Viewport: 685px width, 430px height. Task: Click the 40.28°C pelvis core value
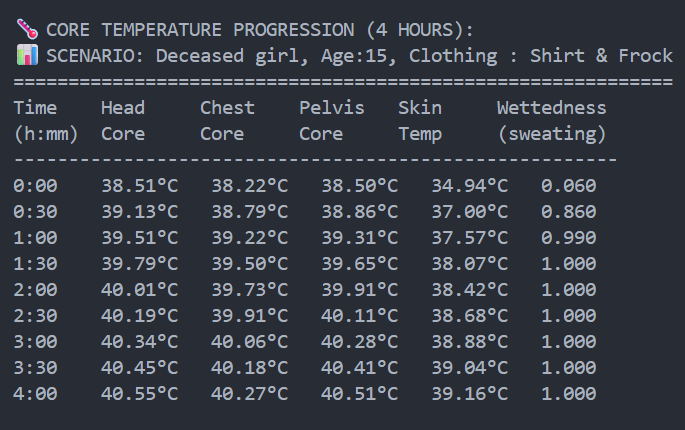pyautogui.click(x=359, y=342)
